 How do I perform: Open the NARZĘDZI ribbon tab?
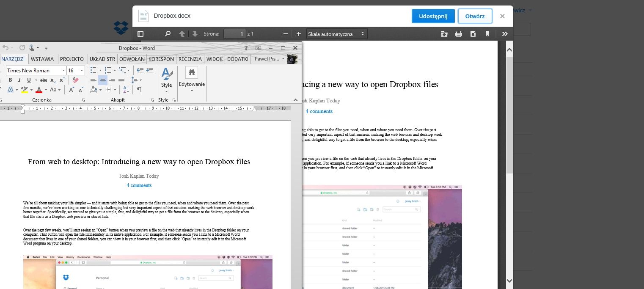pos(13,59)
